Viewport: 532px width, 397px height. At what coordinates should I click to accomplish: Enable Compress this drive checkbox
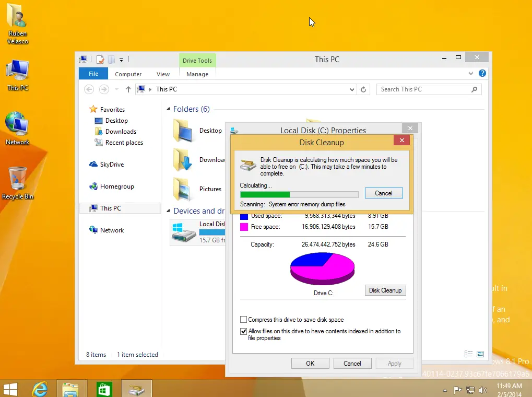click(x=243, y=320)
